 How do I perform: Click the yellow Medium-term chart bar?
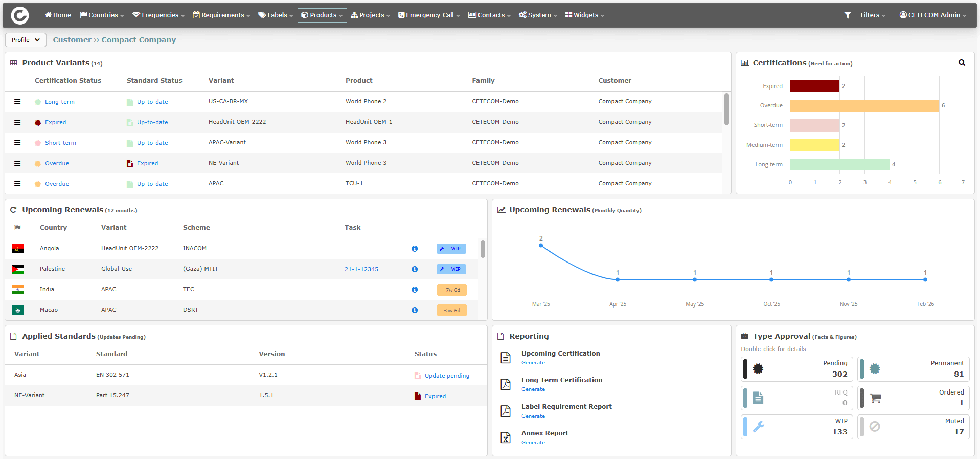(815, 145)
